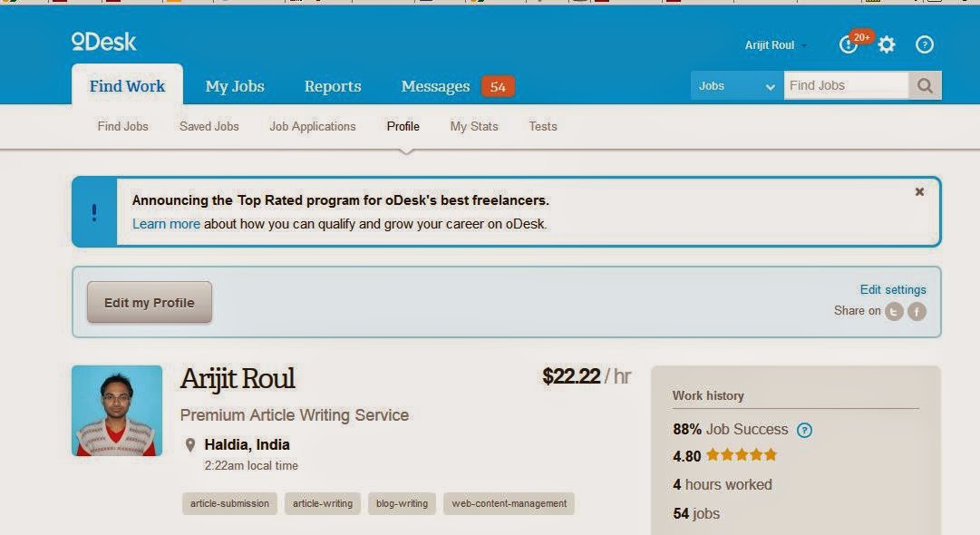Open the settings gear icon
Image resolution: width=980 pixels, height=535 pixels.
click(887, 44)
